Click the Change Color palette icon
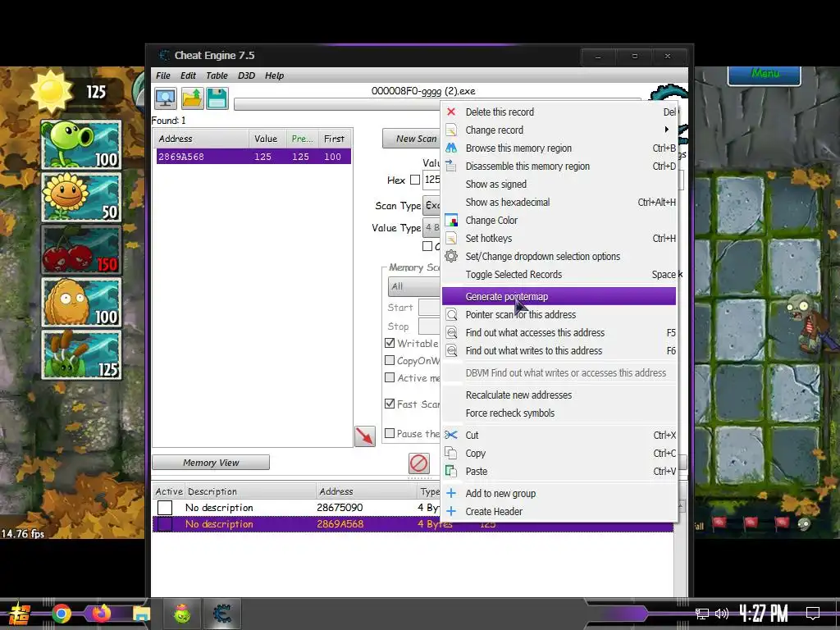The image size is (840, 630). [x=451, y=220]
